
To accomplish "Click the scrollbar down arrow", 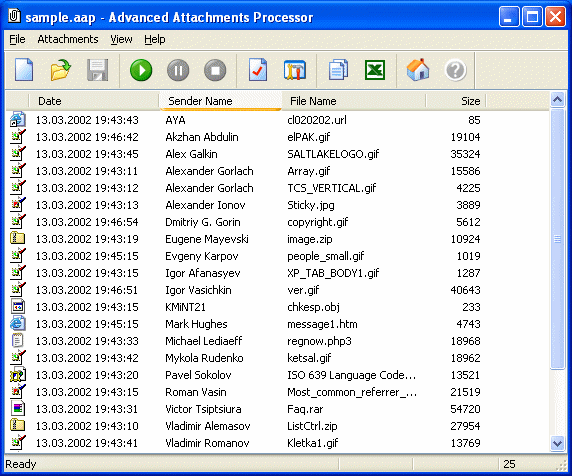I will click(x=557, y=443).
